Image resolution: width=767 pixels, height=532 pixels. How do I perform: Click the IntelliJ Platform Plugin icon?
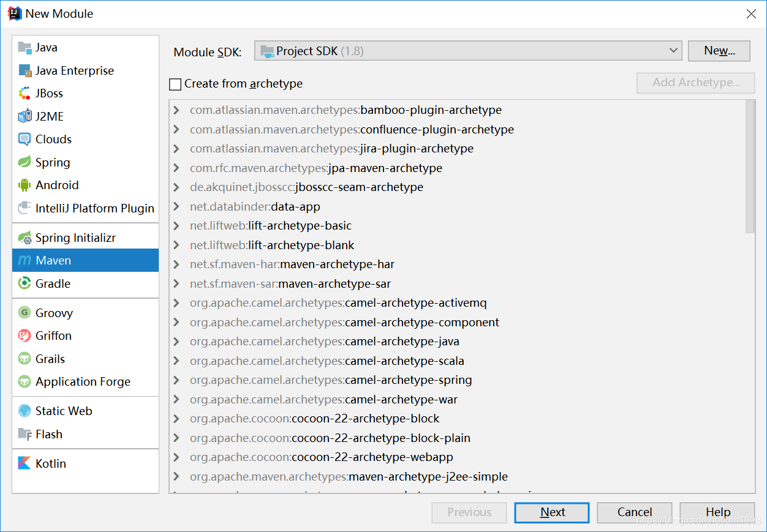click(x=25, y=208)
